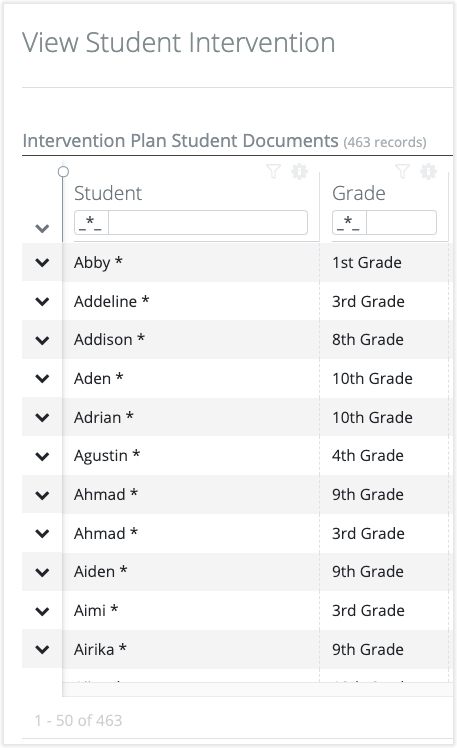Viewport: 457px width, 748px height.
Task: Click the Student filter wildcard operator icon
Action: click(x=91, y=222)
